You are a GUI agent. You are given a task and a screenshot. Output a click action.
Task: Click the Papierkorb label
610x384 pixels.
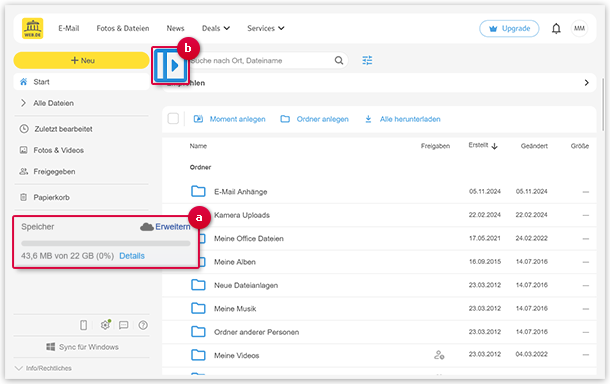pos(51,197)
